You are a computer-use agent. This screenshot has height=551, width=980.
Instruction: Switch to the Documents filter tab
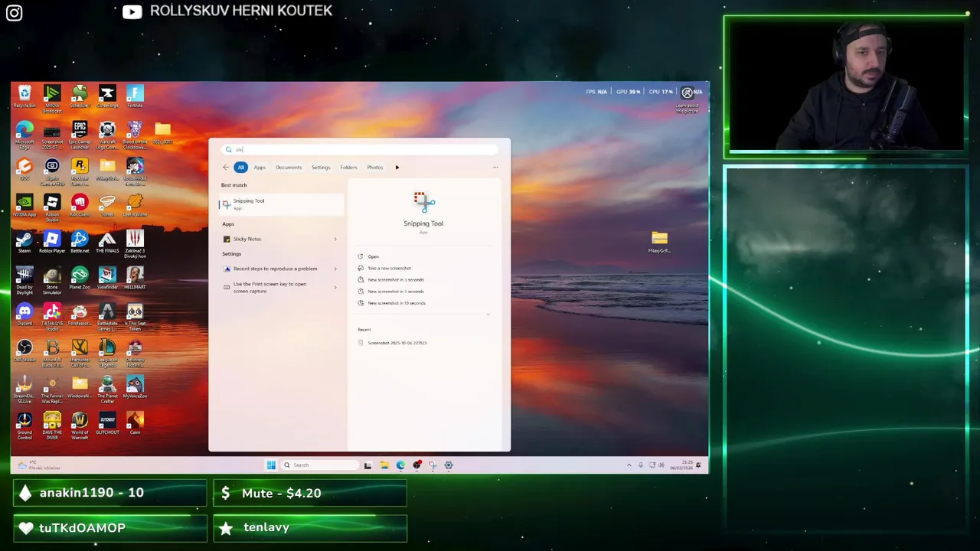click(289, 168)
